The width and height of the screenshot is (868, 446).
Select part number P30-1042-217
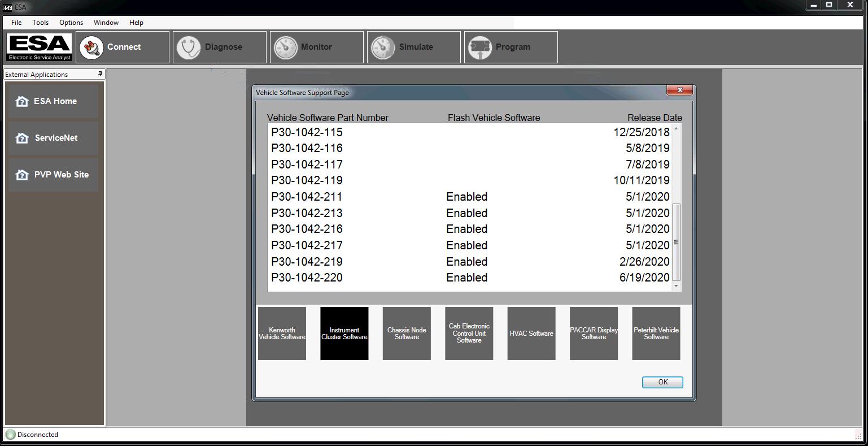[307, 245]
